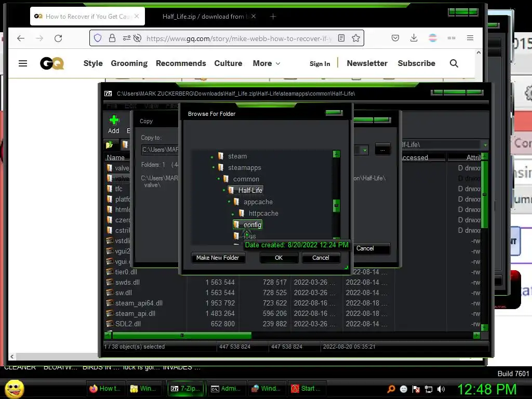Reload the GQ page

click(58, 38)
